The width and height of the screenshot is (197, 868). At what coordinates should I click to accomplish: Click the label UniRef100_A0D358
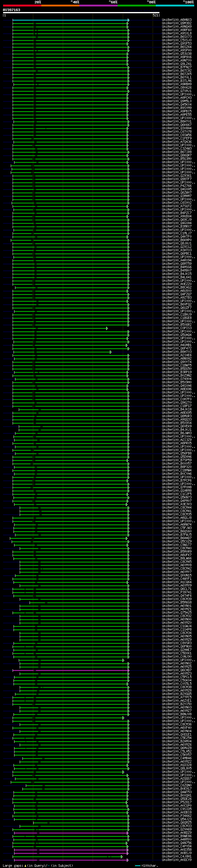point(177,849)
